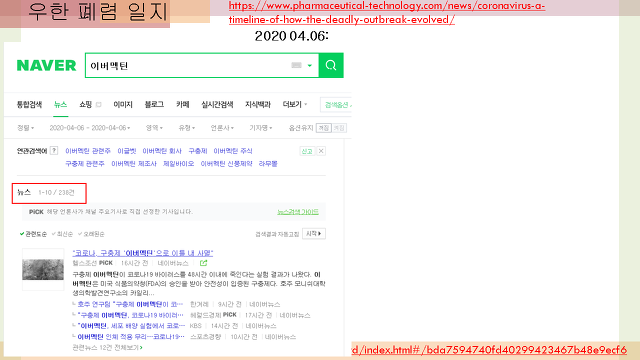Open the 통합검색 tab
Image resolution: width=640 pixels, height=360 pixels.
[x=29, y=104]
